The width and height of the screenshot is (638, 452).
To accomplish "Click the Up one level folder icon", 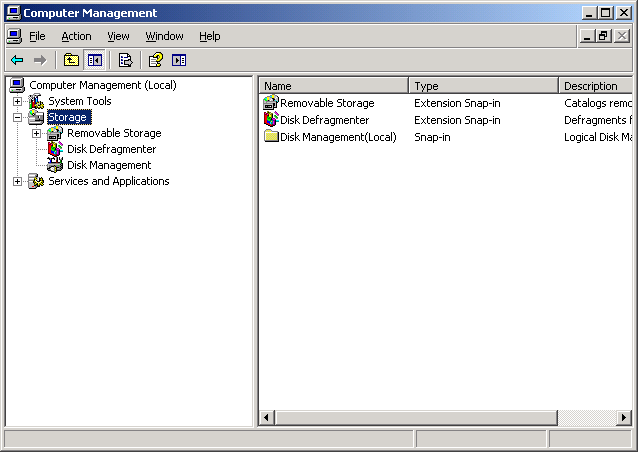I will point(71,60).
